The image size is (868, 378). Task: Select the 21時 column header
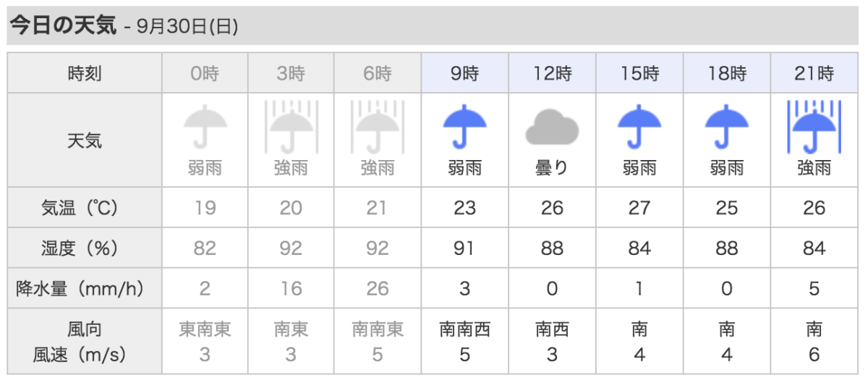click(x=814, y=72)
